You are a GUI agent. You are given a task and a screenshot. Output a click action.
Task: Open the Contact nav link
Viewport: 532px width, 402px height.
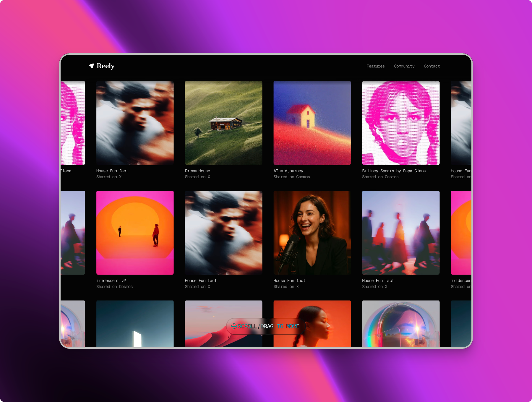(x=432, y=66)
